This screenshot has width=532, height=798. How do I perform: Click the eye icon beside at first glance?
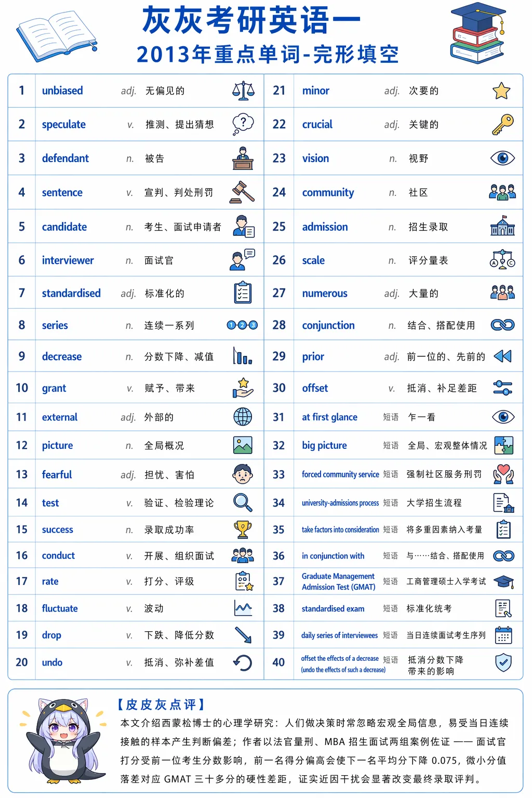click(502, 417)
